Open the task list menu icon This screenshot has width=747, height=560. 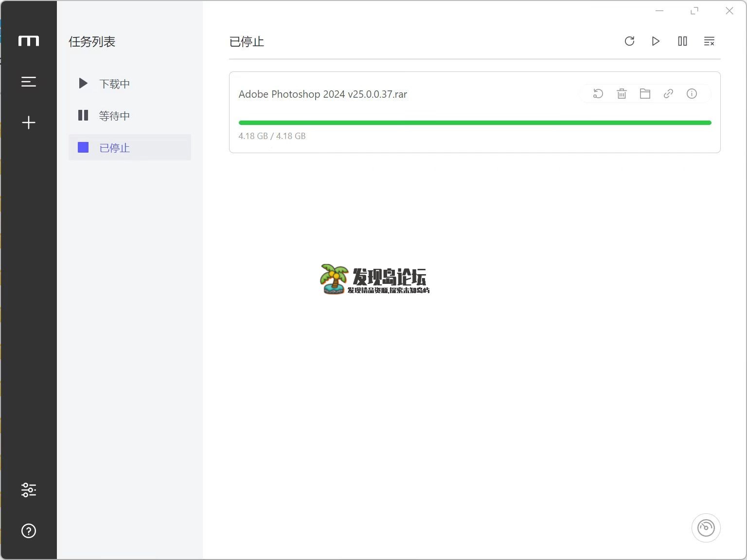[x=29, y=82]
